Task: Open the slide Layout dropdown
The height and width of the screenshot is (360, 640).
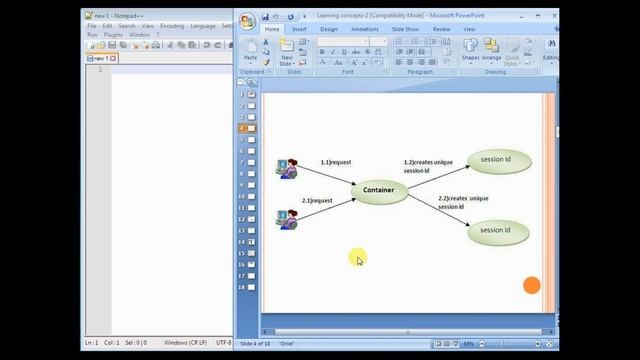Action: pos(303,42)
